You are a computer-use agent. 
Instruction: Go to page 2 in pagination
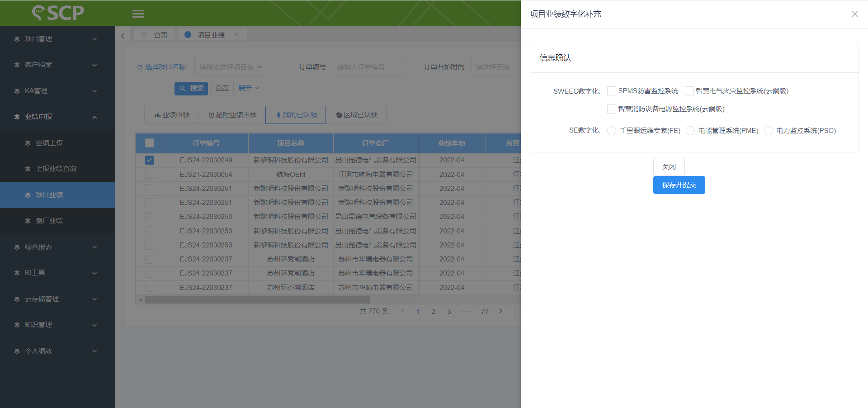(x=434, y=311)
